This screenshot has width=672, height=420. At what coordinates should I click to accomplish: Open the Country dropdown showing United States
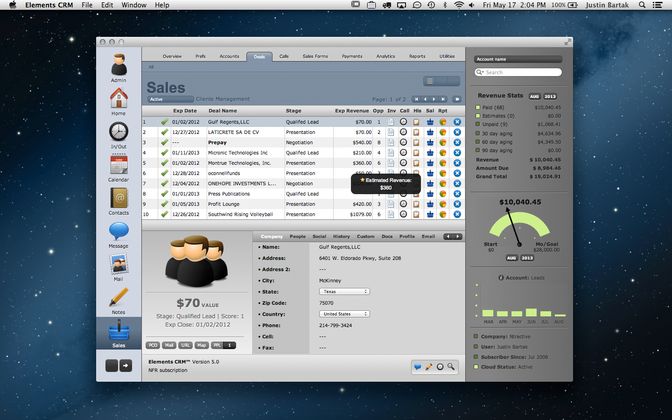pos(344,313)
